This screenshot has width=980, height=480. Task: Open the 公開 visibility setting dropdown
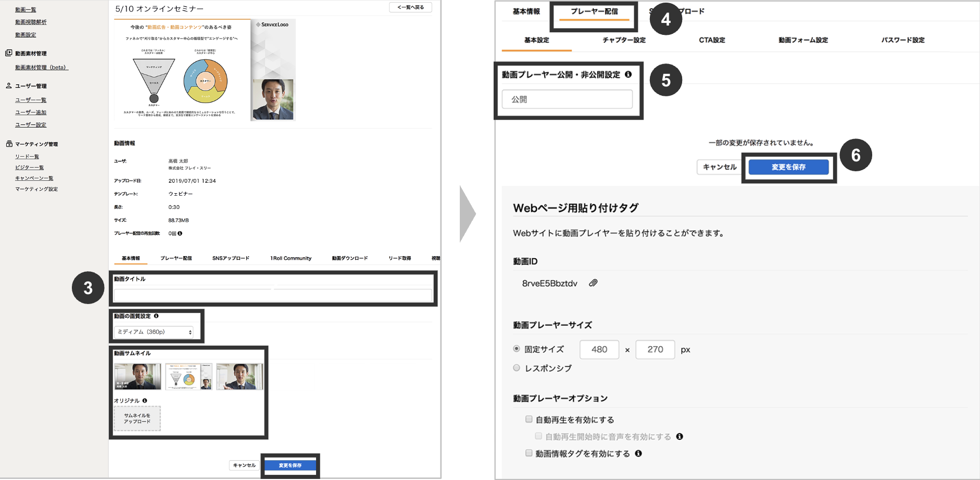point(567,99)
